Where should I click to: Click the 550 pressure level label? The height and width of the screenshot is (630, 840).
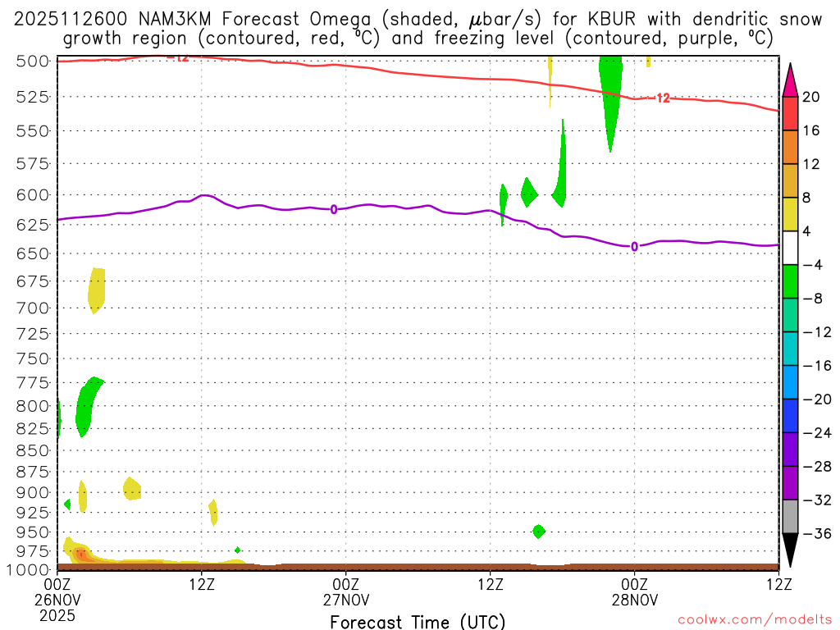pos(33,130)
